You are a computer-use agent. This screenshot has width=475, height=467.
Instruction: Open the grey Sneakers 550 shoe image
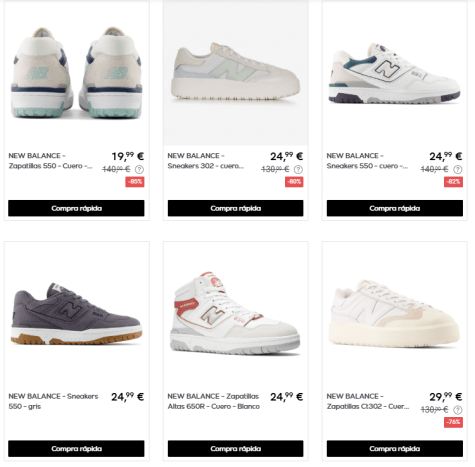(77, 313)
